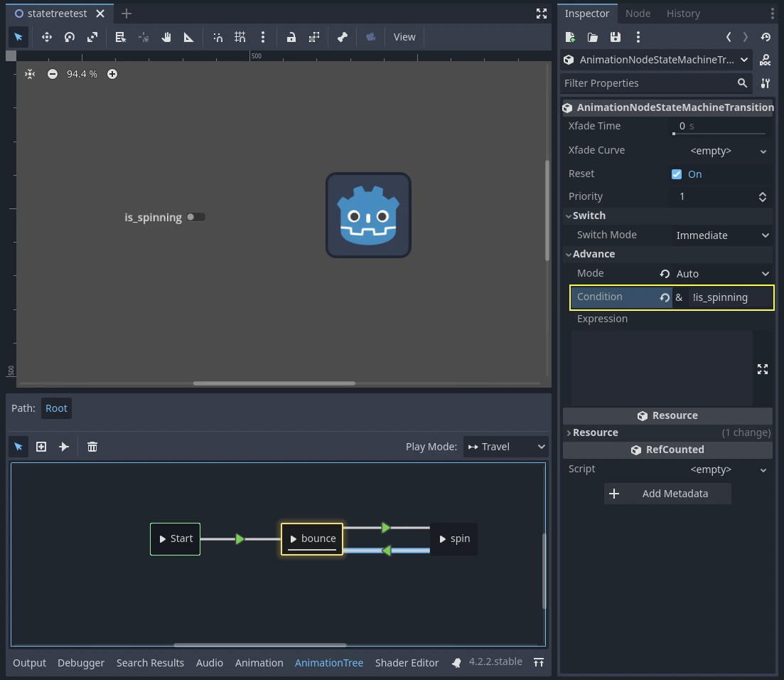Click the Add Metadata button

pyautogui.click(x=667, y=494)
